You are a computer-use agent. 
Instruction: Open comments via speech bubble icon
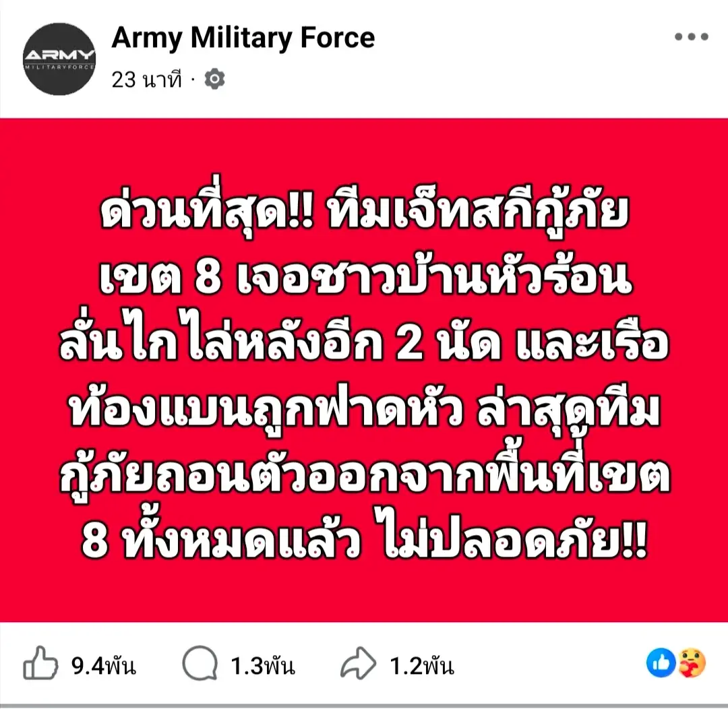pyautogui.click(x=200, y=663)
